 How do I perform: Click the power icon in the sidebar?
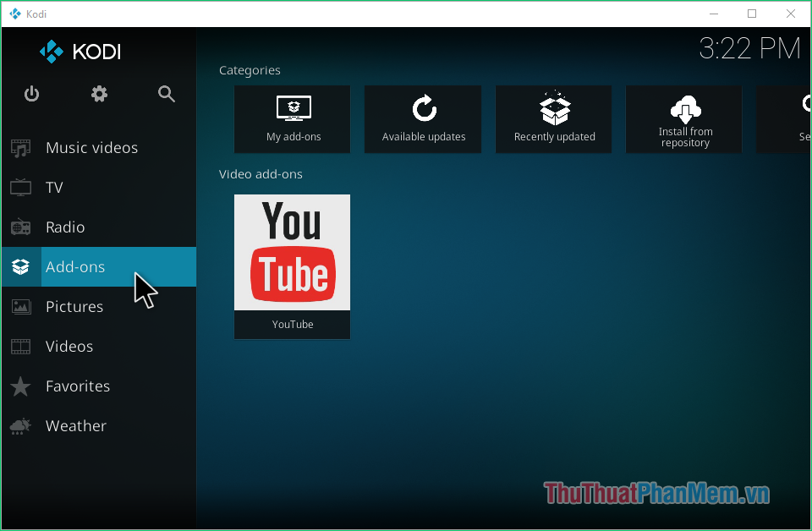pos(31,94)
